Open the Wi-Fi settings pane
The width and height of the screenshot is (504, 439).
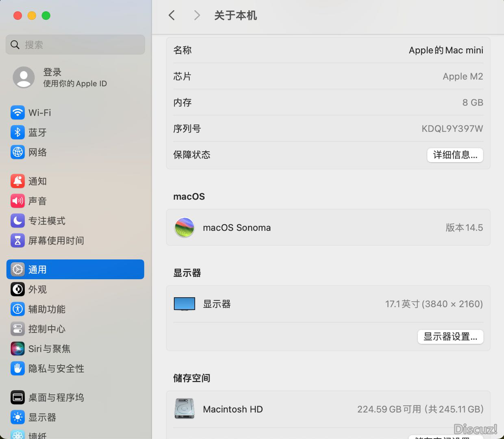tap(75, 113)
